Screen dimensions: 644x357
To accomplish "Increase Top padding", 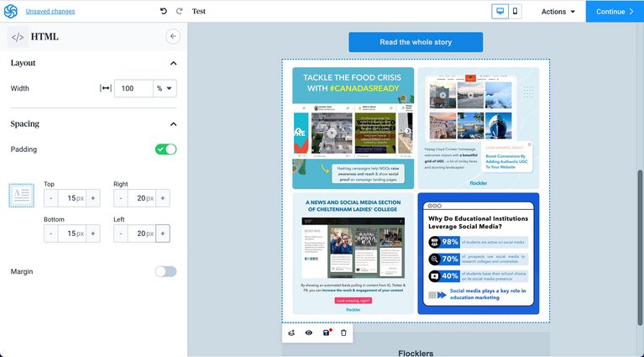I will (93, 198).
